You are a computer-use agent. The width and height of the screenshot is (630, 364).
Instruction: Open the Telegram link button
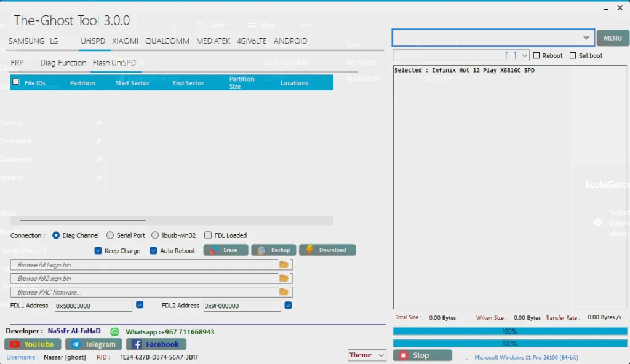(94, 344)
